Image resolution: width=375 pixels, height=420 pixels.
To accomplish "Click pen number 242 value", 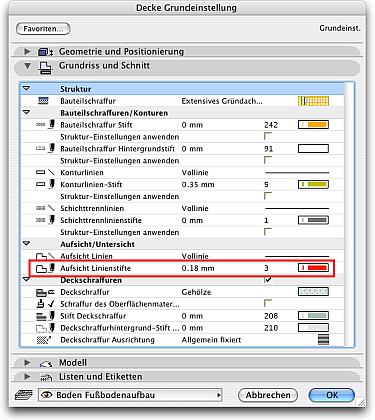I will coord(271,125).
